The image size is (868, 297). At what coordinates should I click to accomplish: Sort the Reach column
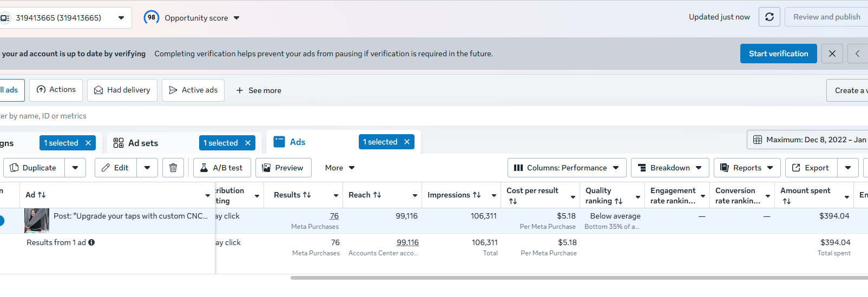[365, 195]
